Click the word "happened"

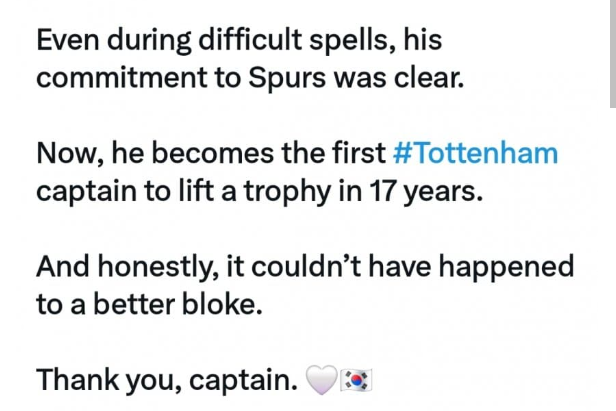[x=506, y=267]
